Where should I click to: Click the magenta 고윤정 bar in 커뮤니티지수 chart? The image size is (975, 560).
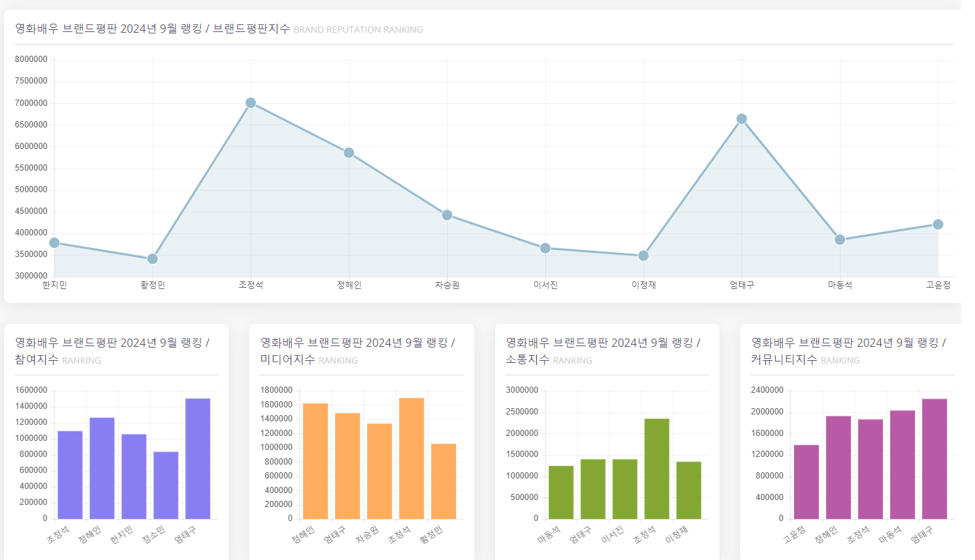click(x=806, y=482)
